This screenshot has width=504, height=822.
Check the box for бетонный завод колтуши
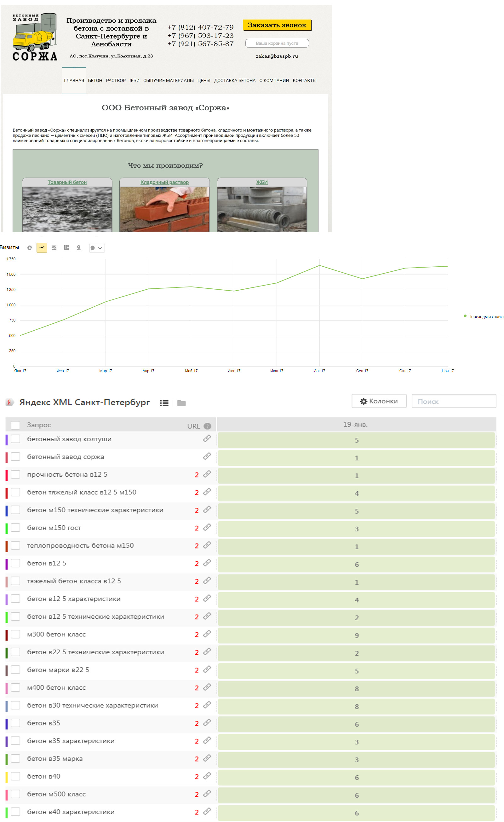[15, 439]
